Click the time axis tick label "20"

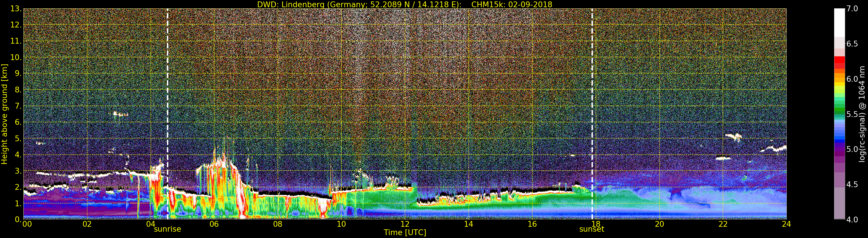pos(659,224)
